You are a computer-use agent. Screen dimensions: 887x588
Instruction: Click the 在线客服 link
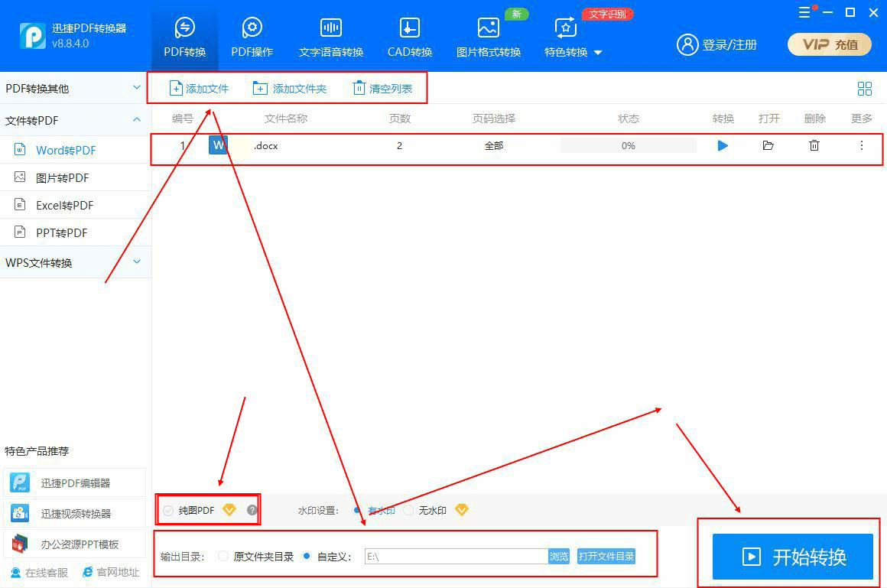pos(40,572)
